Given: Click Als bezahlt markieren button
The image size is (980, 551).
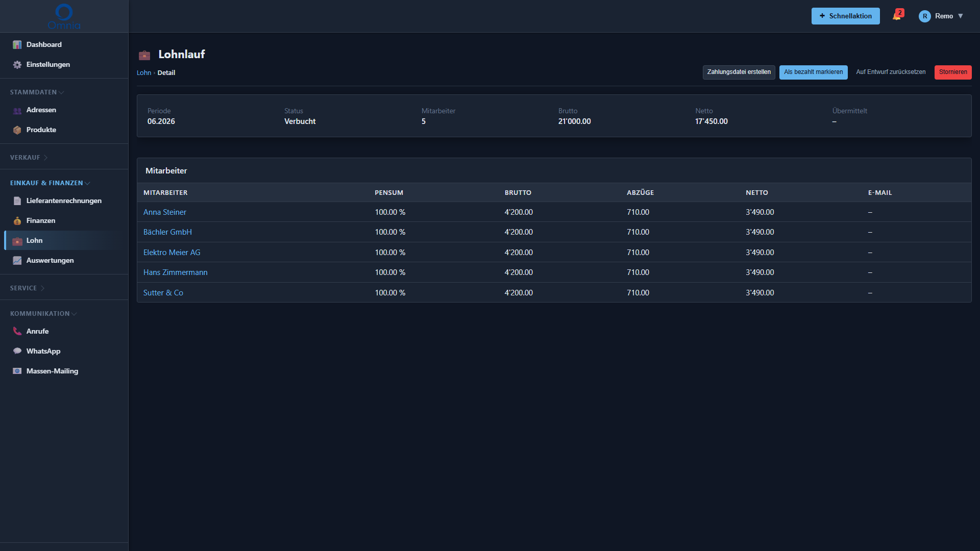Looking at the screenshot, I should tap(813, 72).
